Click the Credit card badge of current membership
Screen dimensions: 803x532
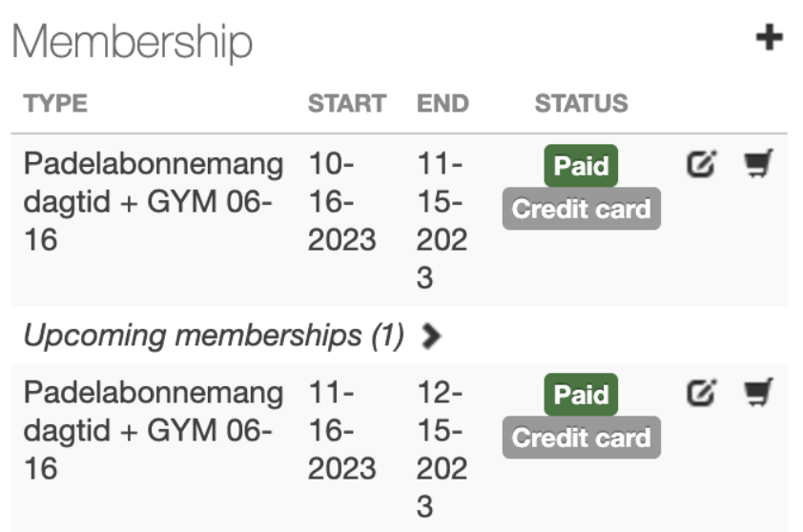click(581, 209)
